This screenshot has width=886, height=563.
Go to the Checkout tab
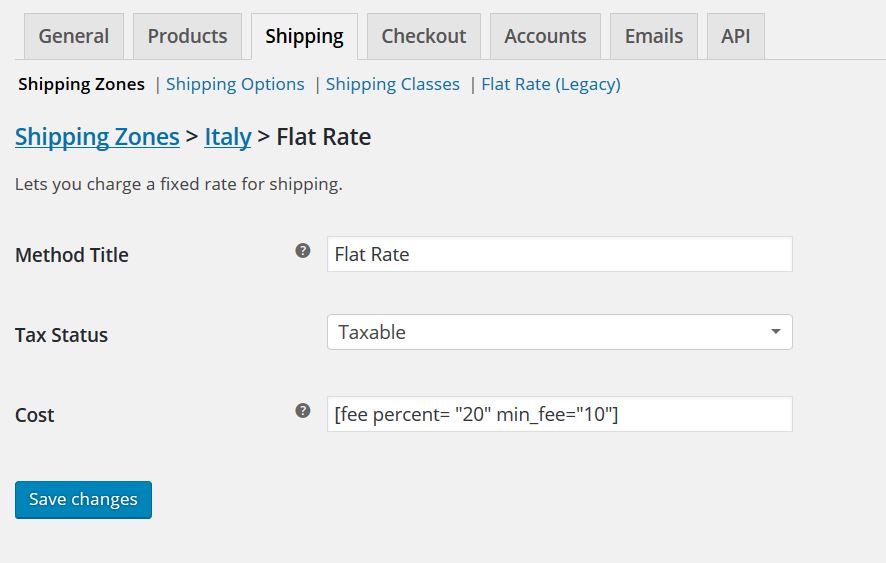[x=424, y=36]
